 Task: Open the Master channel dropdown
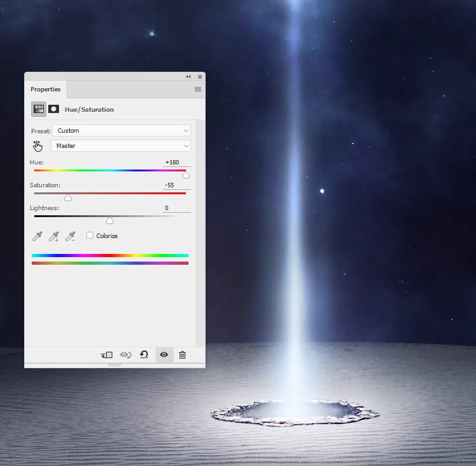[121, 146]
